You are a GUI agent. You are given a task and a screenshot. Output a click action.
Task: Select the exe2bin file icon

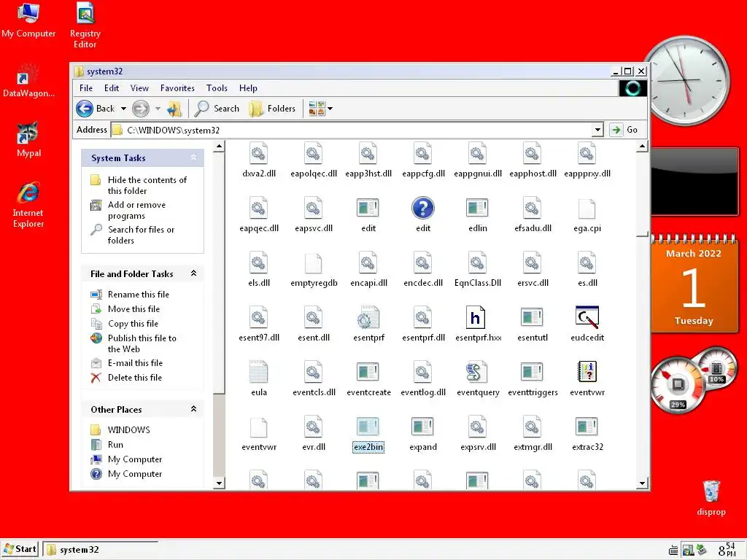pyautogui.click(x=368, y=427)
